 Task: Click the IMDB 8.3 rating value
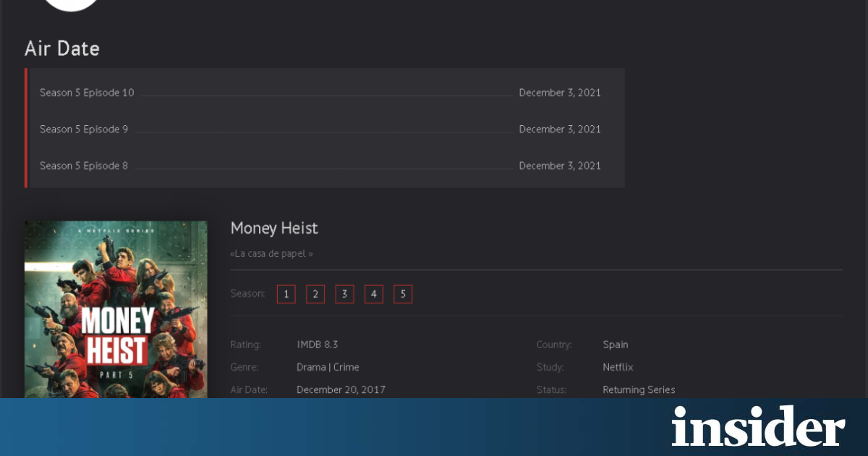(318, 345)
